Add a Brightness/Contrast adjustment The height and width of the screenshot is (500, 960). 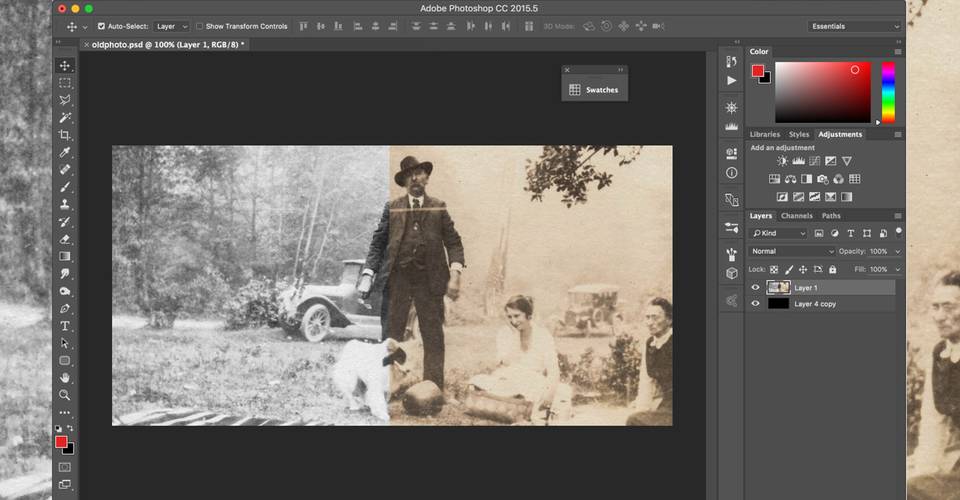click(x=782, y=161)
